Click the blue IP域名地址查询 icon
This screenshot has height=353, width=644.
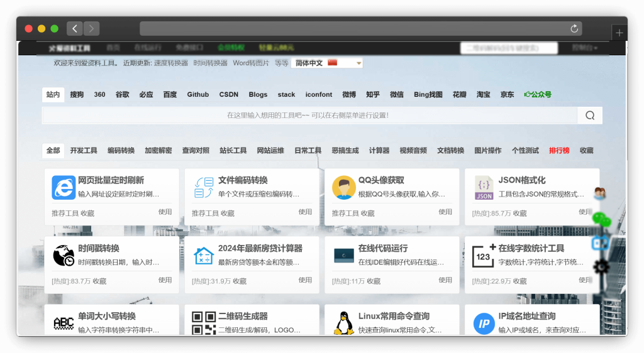pyautogui.click(x=484, y=323)
